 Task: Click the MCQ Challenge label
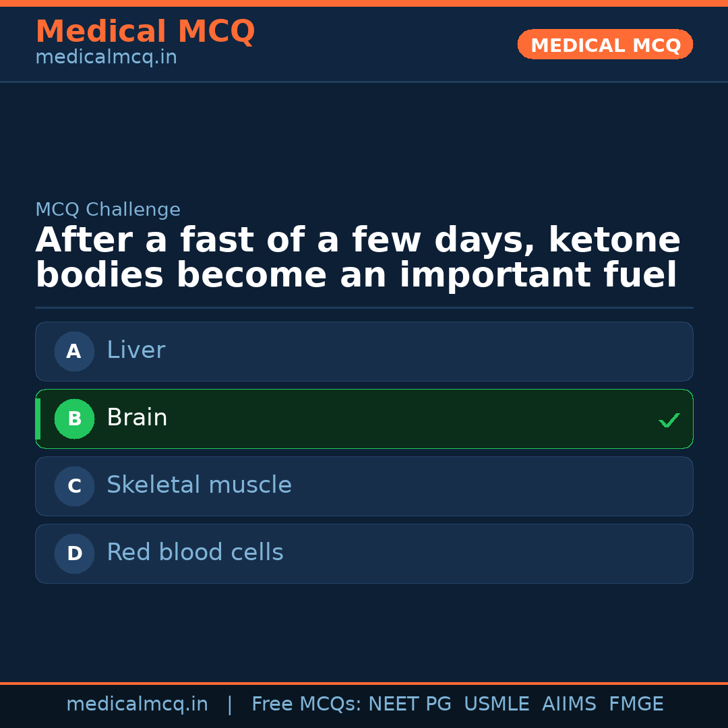pyautogui.click(x=108, y=210)
